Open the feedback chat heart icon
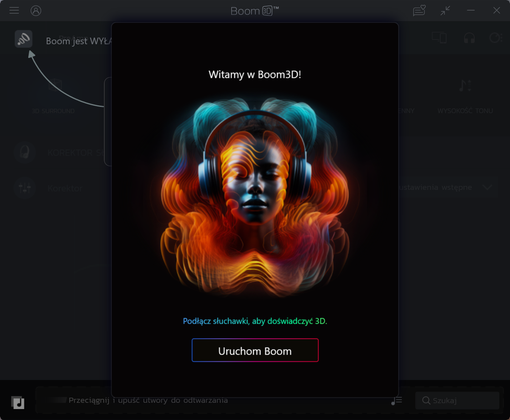This screenshot has height=420, width=510. point(419,10)
